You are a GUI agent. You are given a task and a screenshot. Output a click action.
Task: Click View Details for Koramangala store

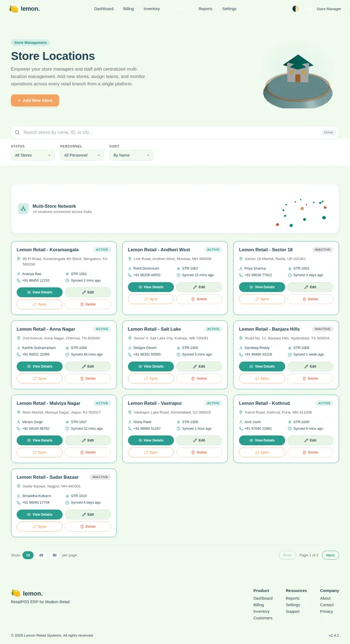[x=39, y=292]
